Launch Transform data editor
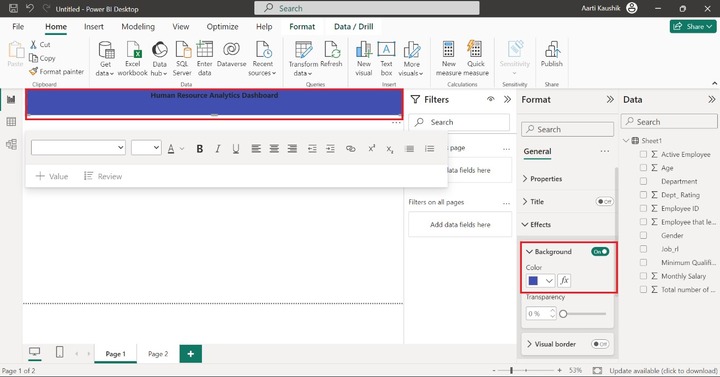 pos(303,58)
